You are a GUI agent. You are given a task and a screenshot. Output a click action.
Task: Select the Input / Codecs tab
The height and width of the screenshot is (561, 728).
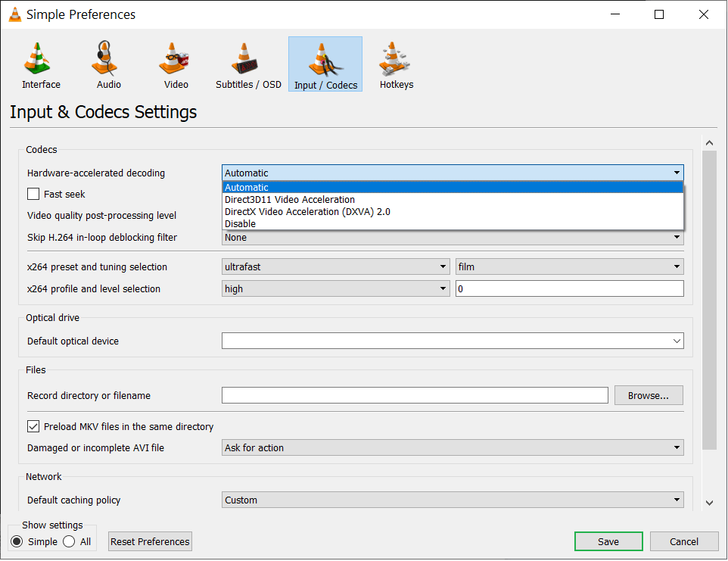click(325, 64)
